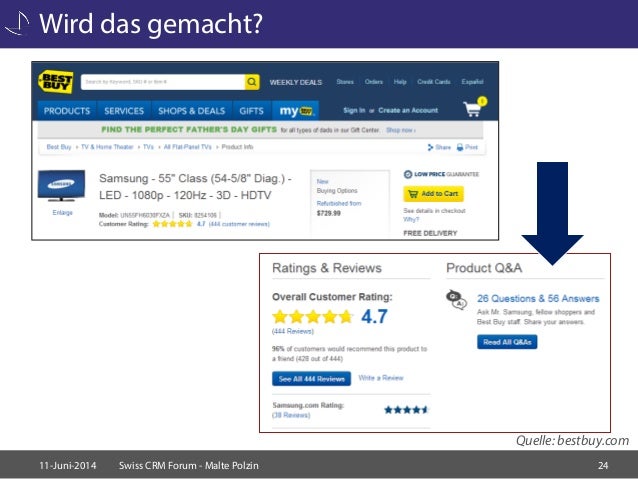Open the Orders link
638x479 pixels.
point(374,82)
